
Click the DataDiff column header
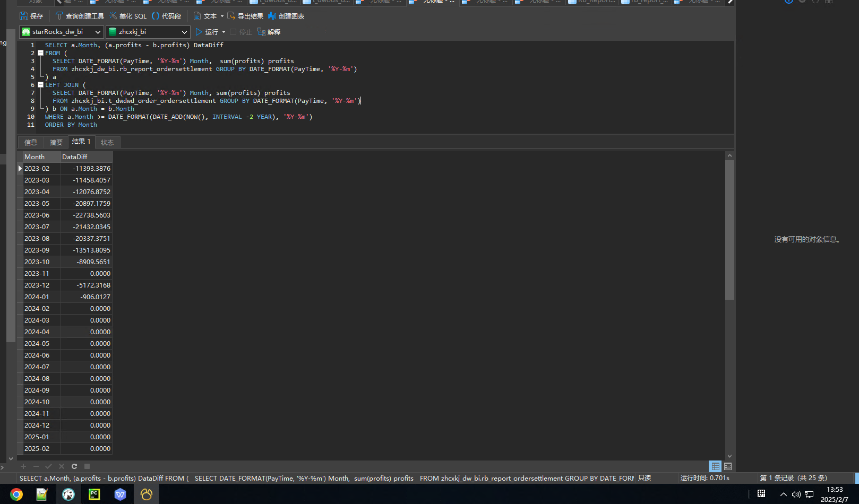[86, 157]
